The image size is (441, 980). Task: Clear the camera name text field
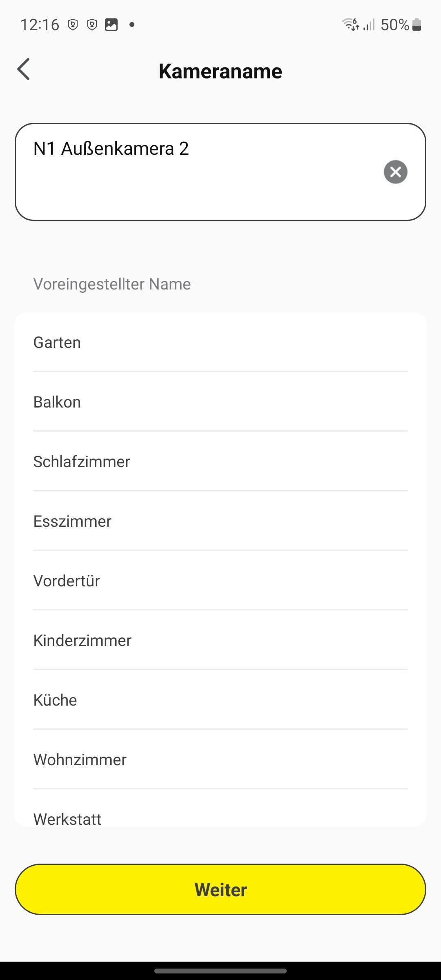point(395,172)
